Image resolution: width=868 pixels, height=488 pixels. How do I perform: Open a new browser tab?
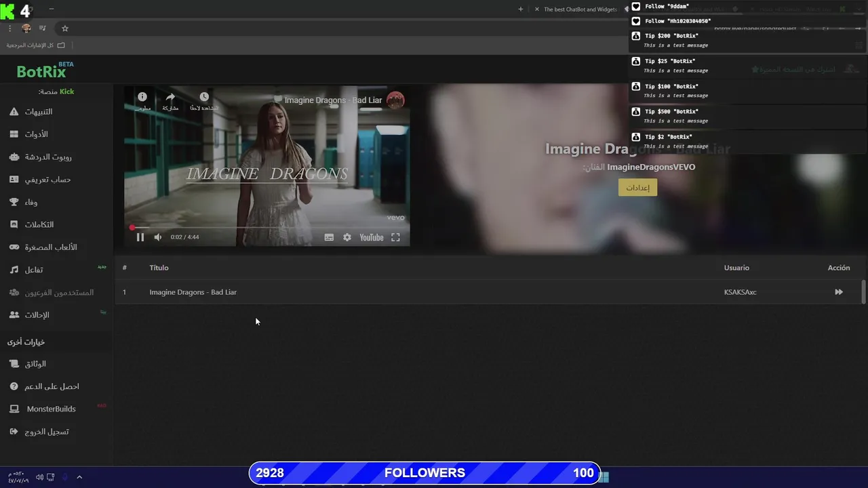pyautogui.click(x=521, y=9)
